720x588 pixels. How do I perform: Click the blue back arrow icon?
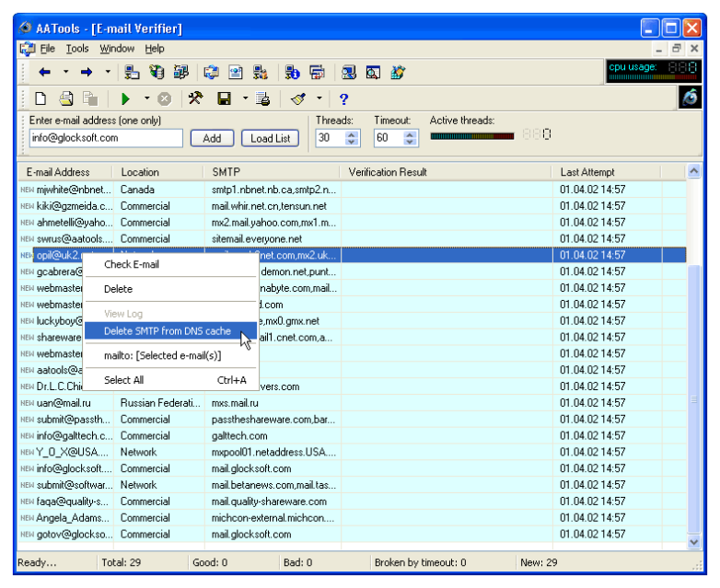point(44,72)
